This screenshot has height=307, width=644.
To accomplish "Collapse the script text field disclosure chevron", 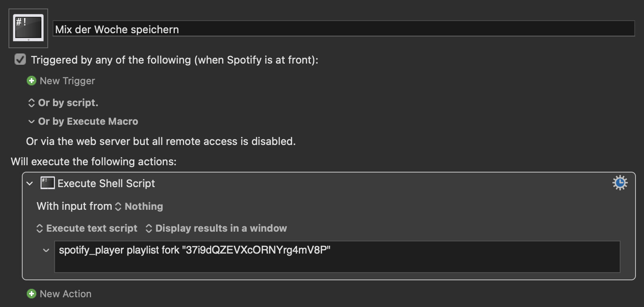I will tap(46, 250).
